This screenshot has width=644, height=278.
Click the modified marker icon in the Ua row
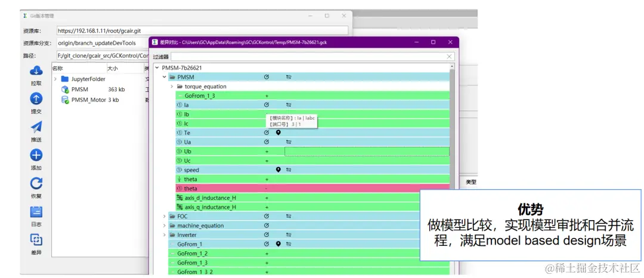(266, 141)
